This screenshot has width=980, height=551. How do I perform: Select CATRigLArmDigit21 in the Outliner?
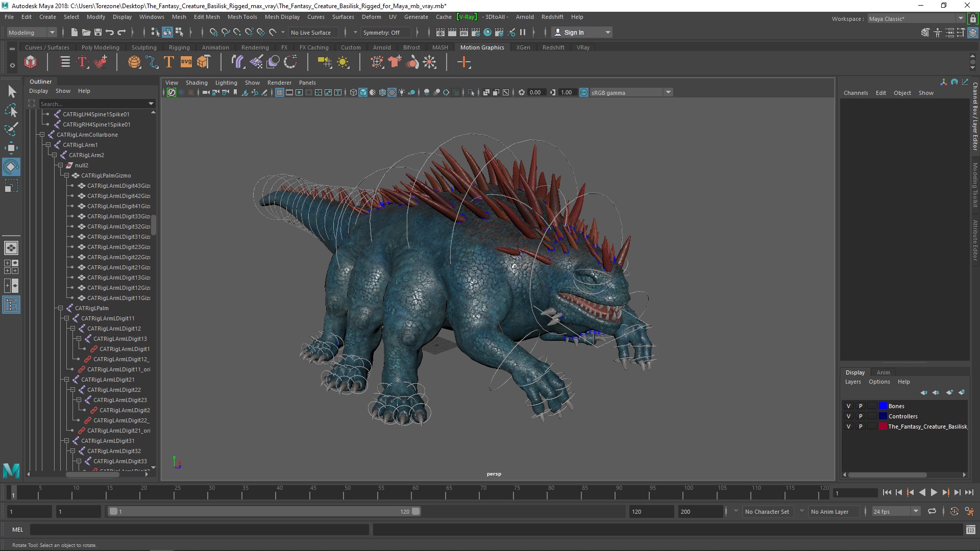pyautogui.click(x=108, y=380)
